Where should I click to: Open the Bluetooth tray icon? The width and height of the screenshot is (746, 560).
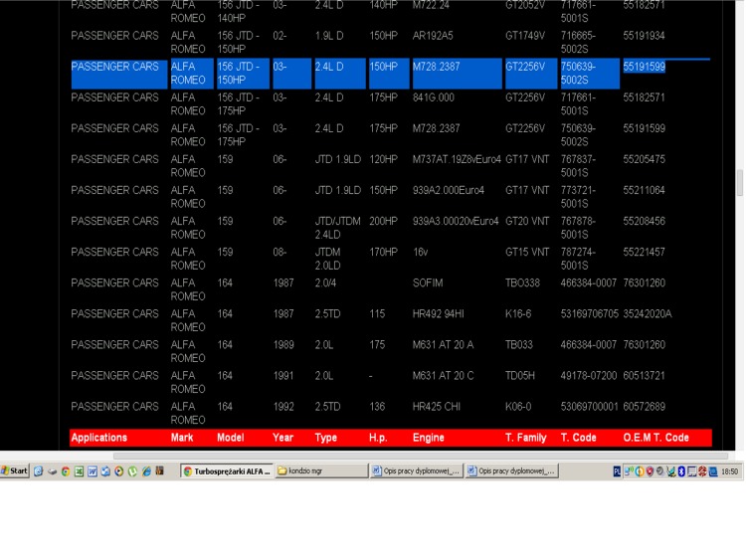point(681,471)
